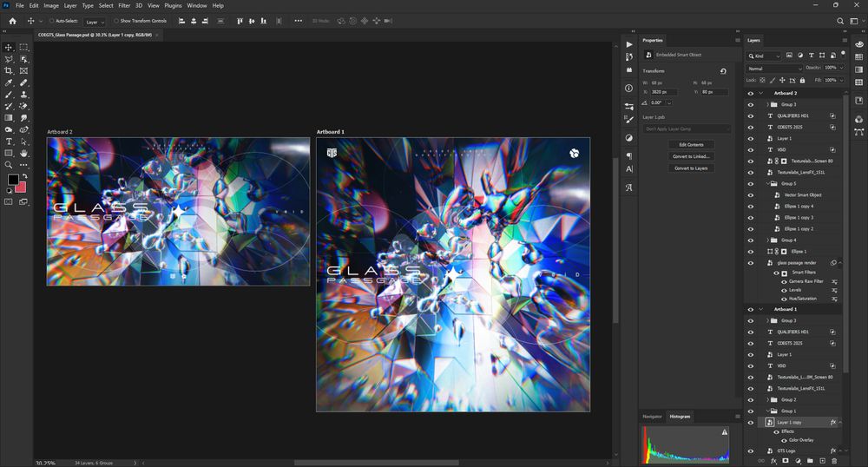Click the Home icon in options bar
The height and width of the screenshot is (467, 868).
[12, 21]
